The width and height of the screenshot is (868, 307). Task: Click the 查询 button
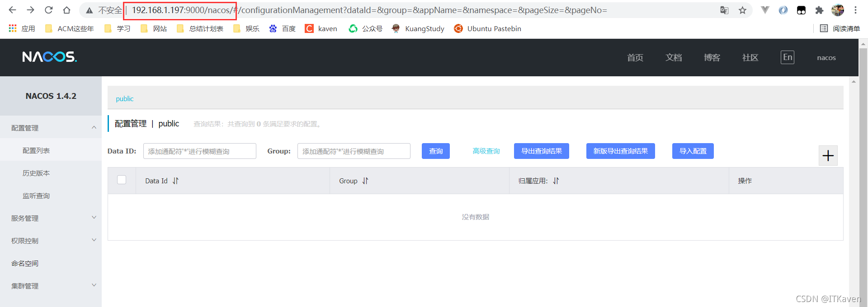click(x=436, y=151)
